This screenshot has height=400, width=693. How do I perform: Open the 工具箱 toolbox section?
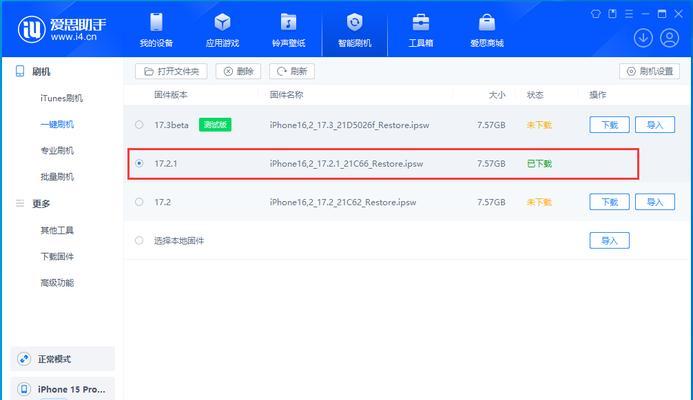pos(421,30)
